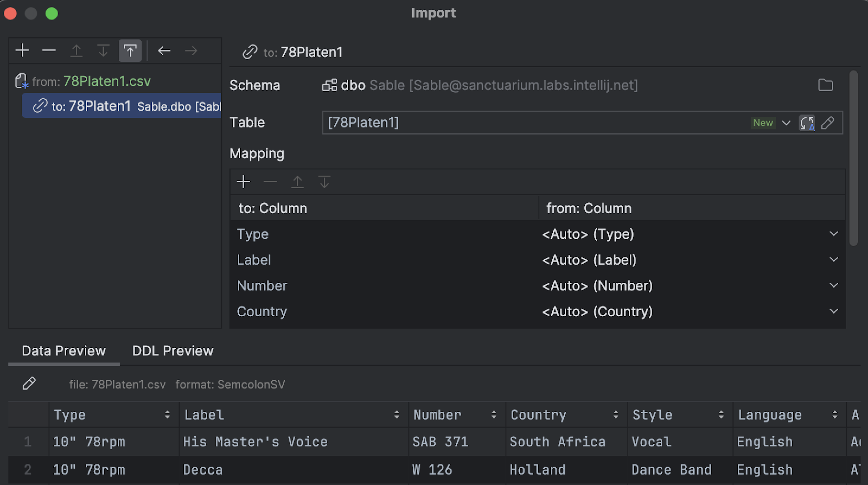The width and height of the screenshot is (868, 485).
Task: Click the move mapping row down icon
Action: pyautogui.click(x=324, y=182)
